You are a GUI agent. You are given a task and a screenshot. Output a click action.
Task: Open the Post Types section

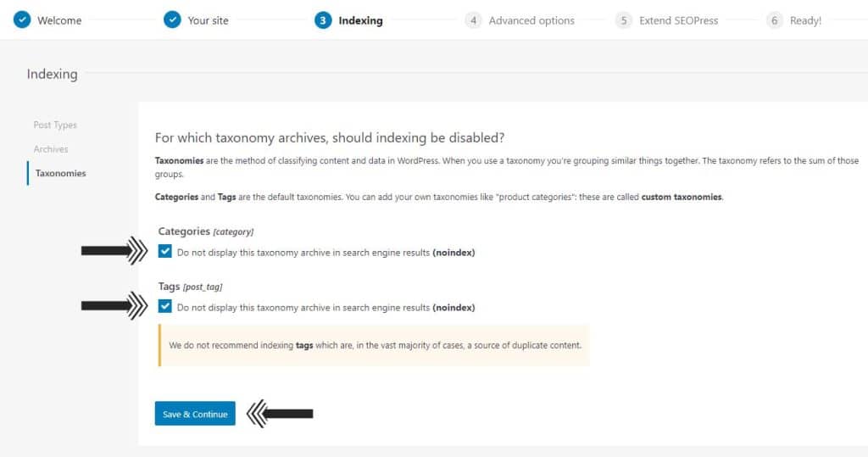point(55,125)
